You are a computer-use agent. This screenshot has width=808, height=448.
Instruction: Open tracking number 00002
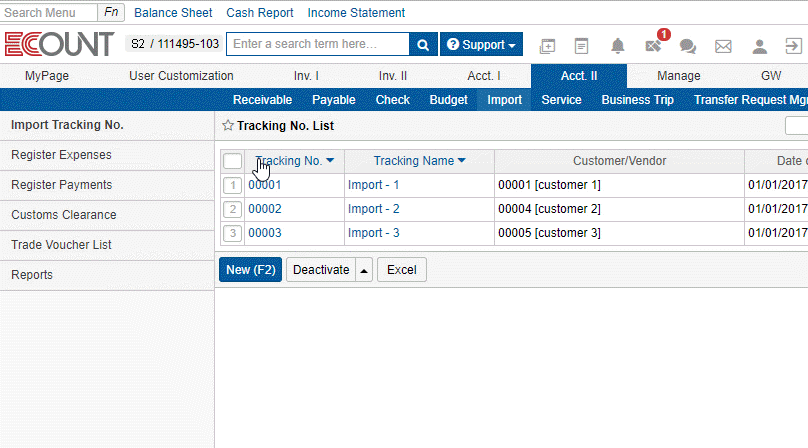265,209
